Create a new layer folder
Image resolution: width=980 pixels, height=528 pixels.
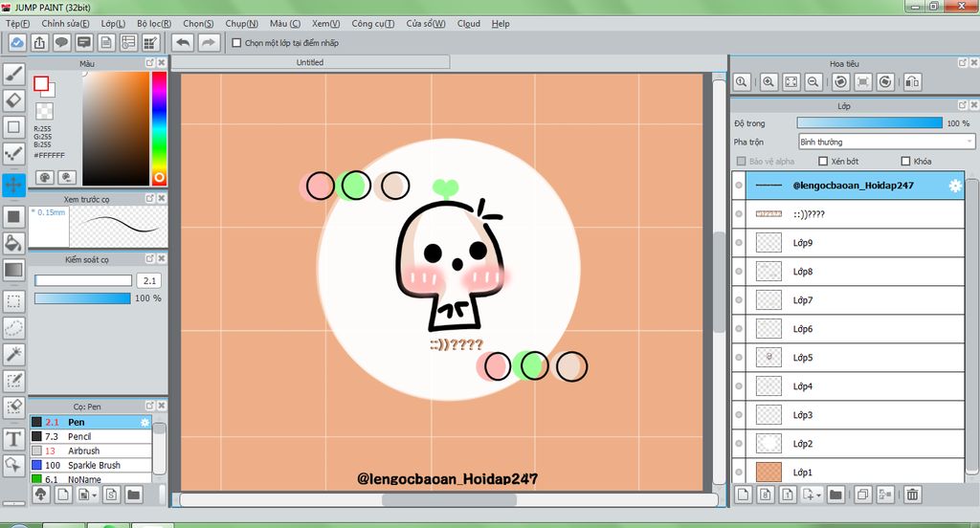click(x=835, y=495)
